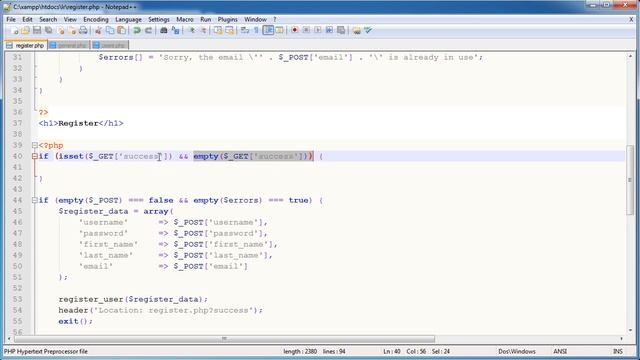640x360 pixels.
Task: Click the Close All documents toolbar icon
Action: tap(72, 31)
